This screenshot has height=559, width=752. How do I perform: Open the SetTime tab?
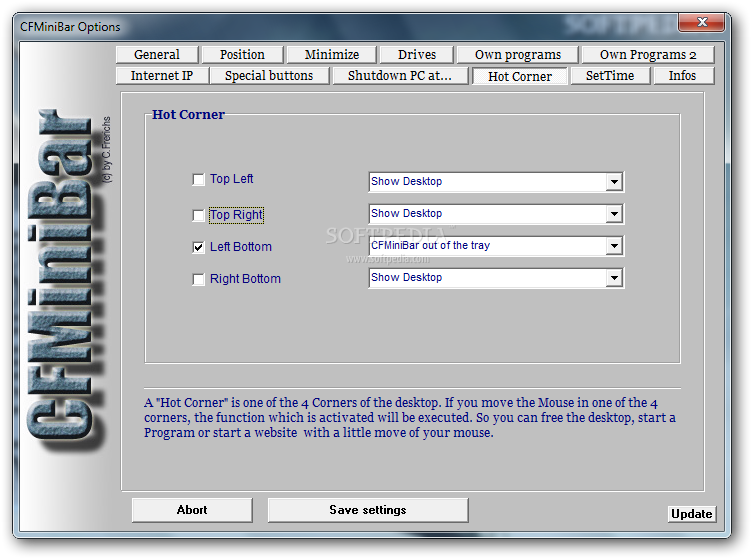pyautogui.click(x=610, y=76)
